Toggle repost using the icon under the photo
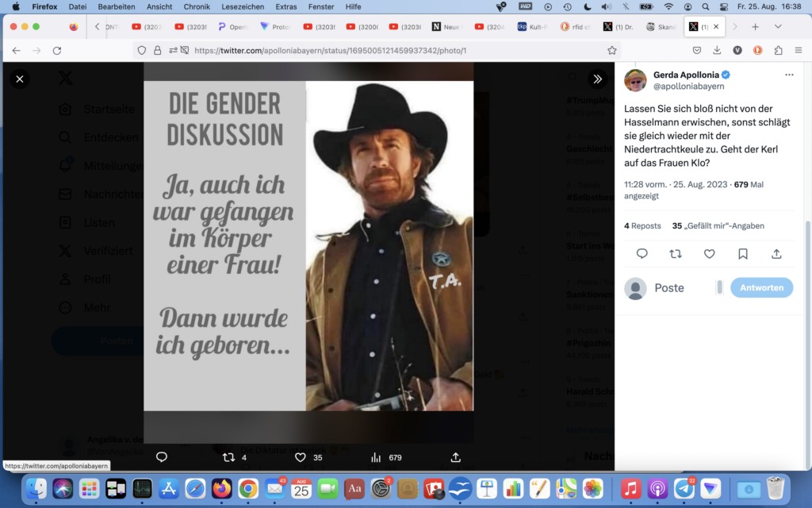 pyautogui.click(x=229, y=457)
